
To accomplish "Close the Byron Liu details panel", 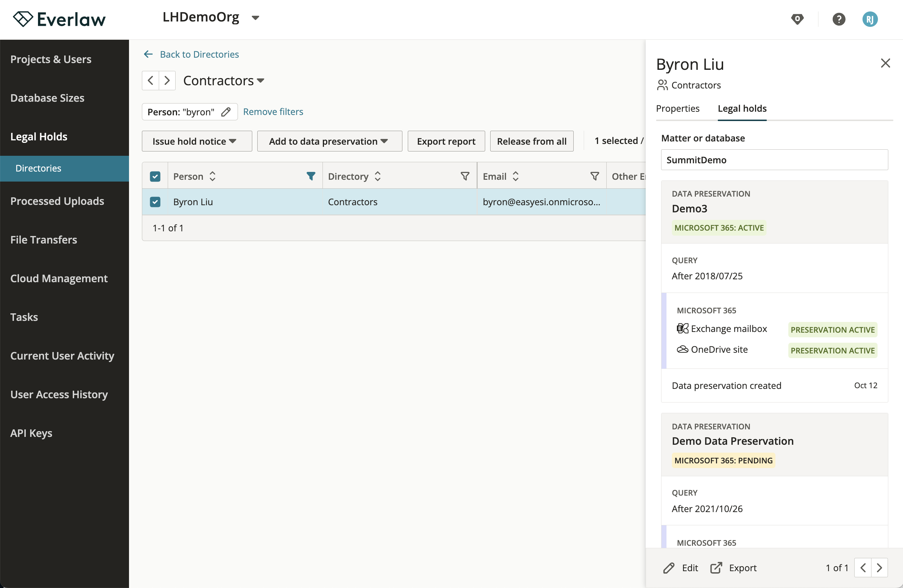I will (x=885, y=63).
